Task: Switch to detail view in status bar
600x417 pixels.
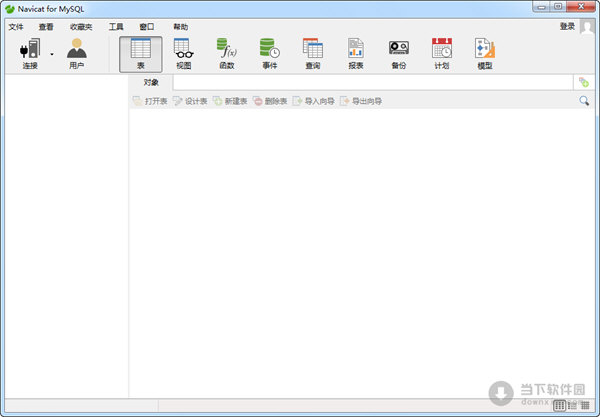Action: click(x=585, y=406)
